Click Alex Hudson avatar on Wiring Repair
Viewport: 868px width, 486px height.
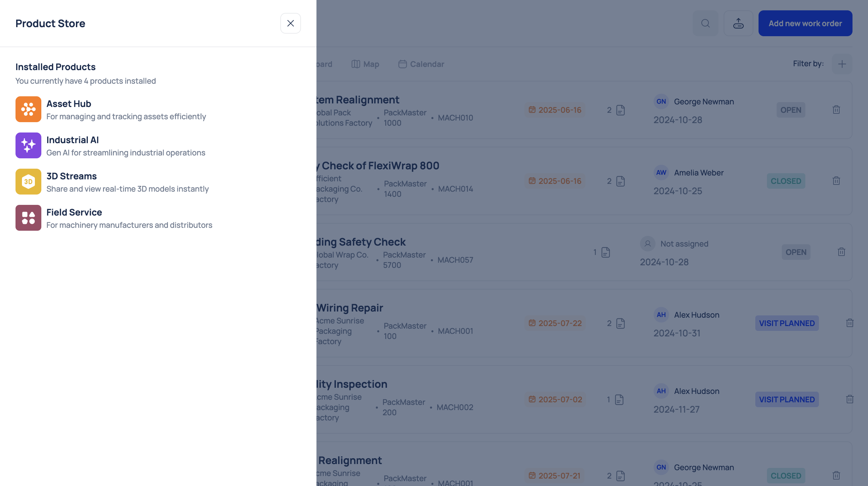[661, 315]
